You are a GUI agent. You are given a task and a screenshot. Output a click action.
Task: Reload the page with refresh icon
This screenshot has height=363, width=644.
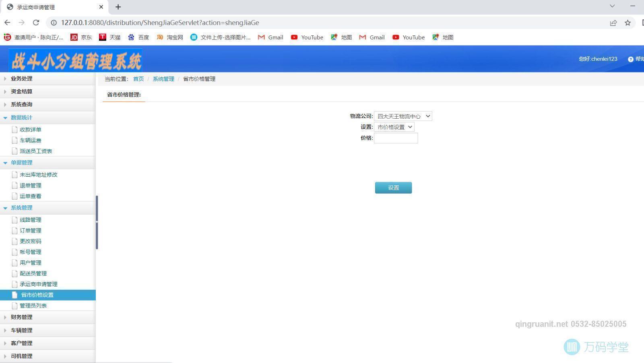pyautogui.click(x=36, y=23)
